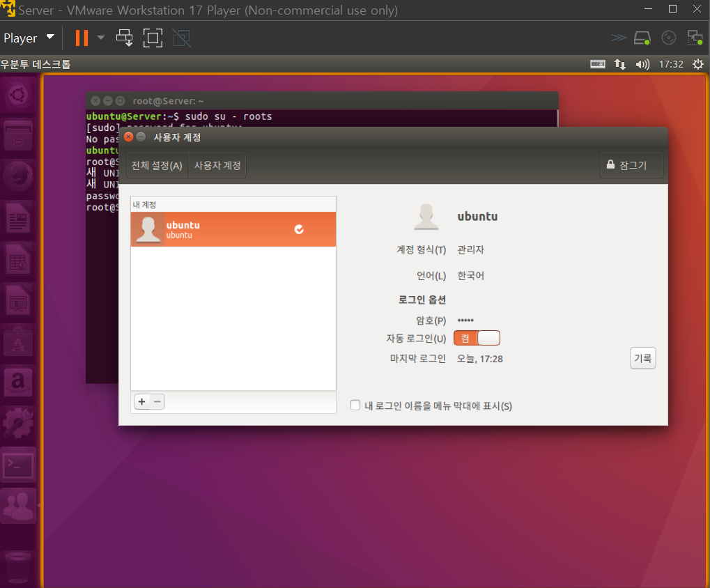Select the ubuntu account in list
Viewport: 710px width, 588px height.
(233, 229)
